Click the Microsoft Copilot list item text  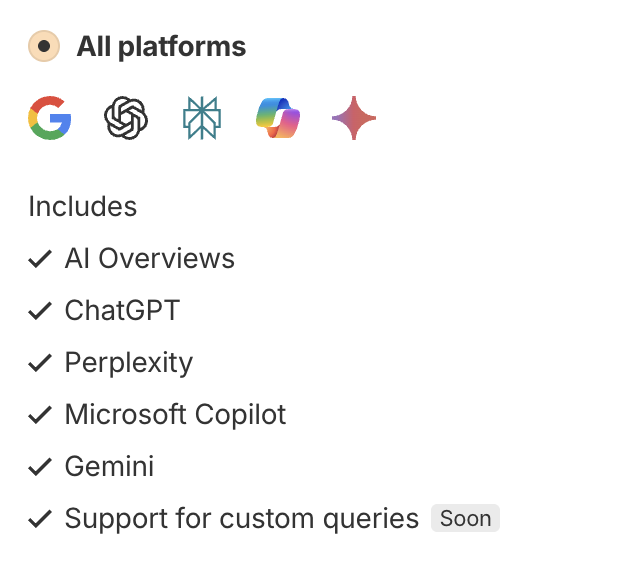tap(175, 415)
